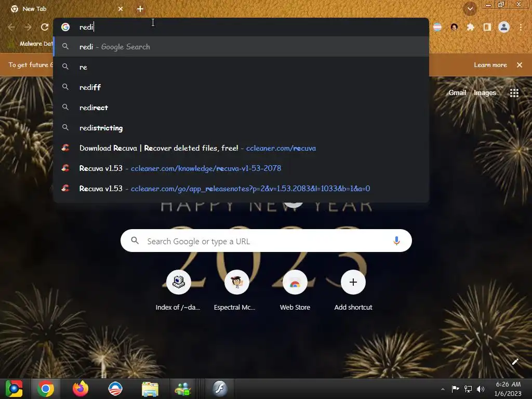Screen dimensions: 532x399
Task: Go forward with the right arrow icon
Action: tap(28, 27)
